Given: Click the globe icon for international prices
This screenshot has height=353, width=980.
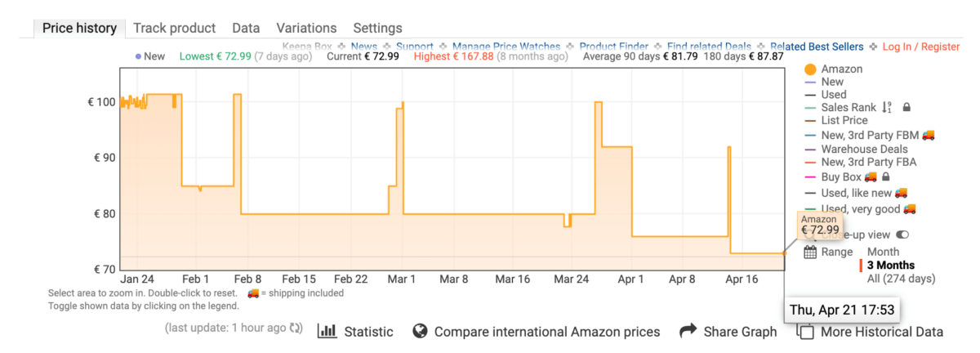Looking at the screenshot, I should [421, 331].
